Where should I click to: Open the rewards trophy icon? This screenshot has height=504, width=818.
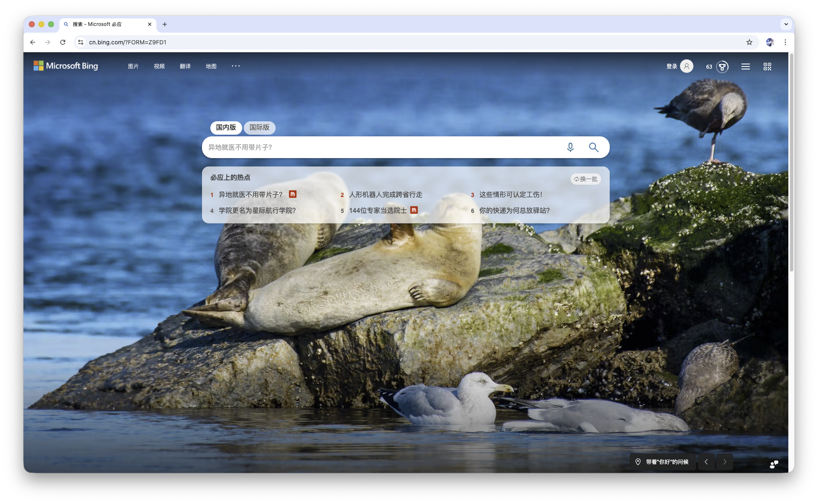click(722, 67)
